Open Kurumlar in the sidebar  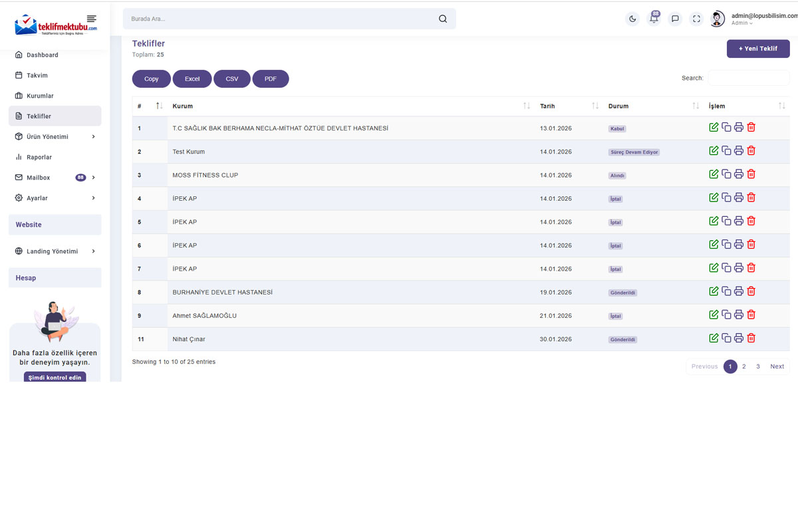click(40, 96)
